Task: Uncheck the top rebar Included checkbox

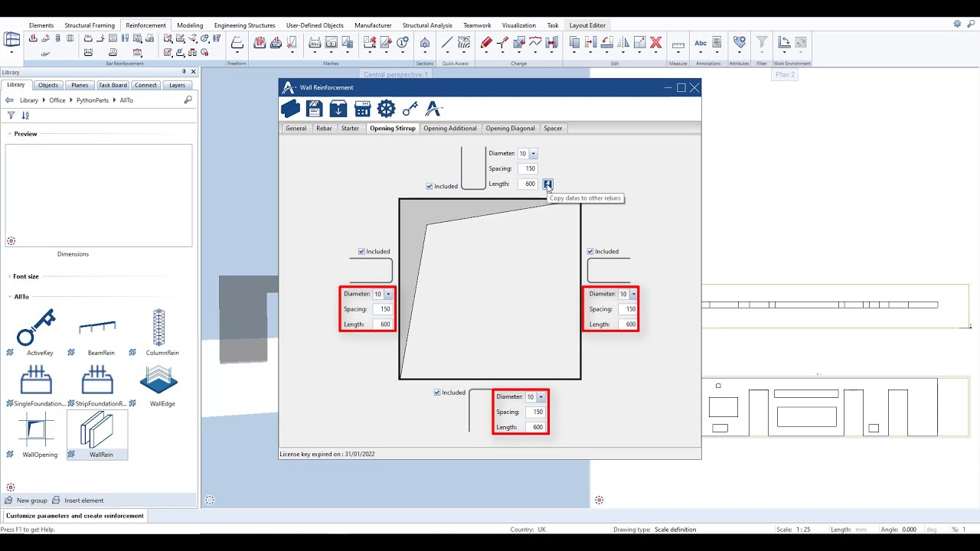Action: (430, 186)
